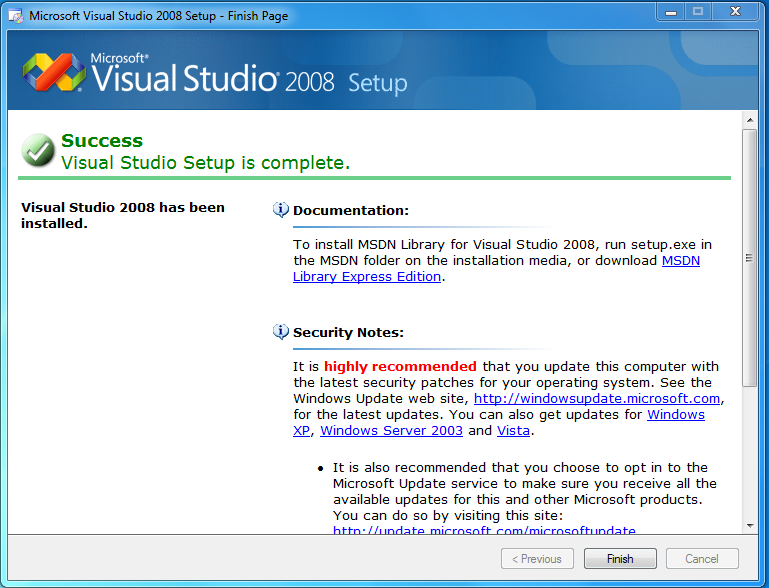Click the Visual Studio logo in banner
The image size is (769, 588).
tap(54, 73)
